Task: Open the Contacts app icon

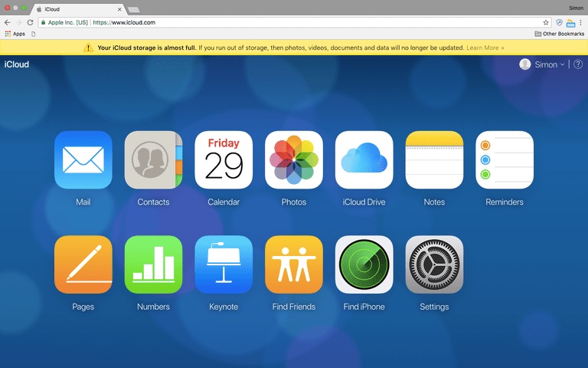Action: tap(153, 160)
